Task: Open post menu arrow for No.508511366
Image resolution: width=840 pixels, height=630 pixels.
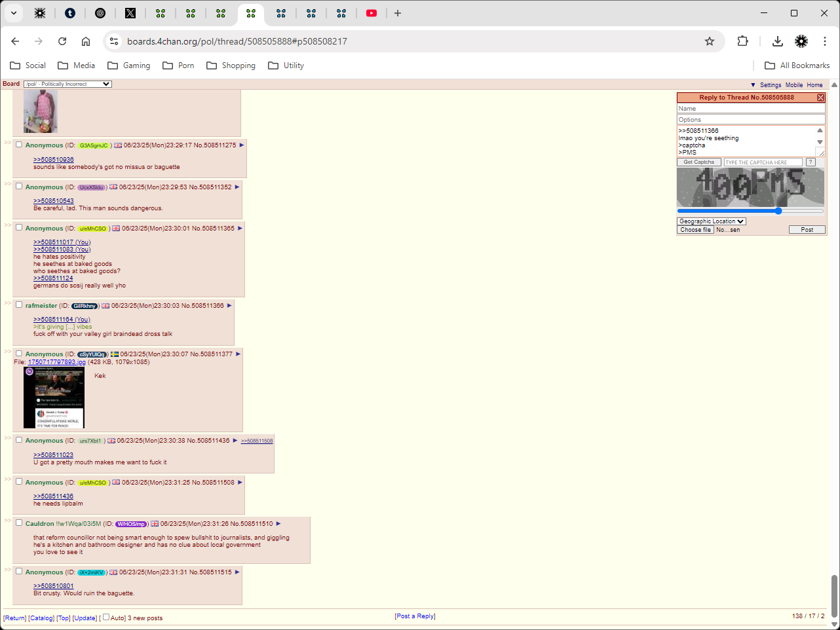Action: pyautogui.click(x=229, y=306)
